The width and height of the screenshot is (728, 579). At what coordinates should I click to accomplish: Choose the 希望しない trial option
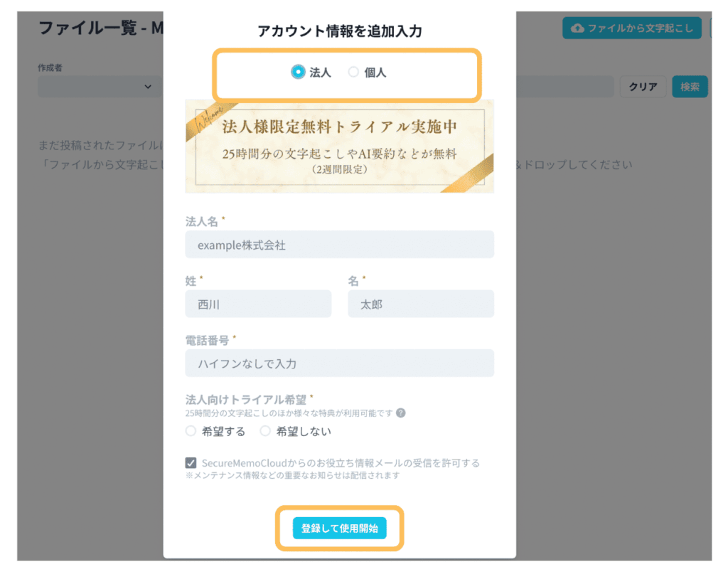click(265, 430)
